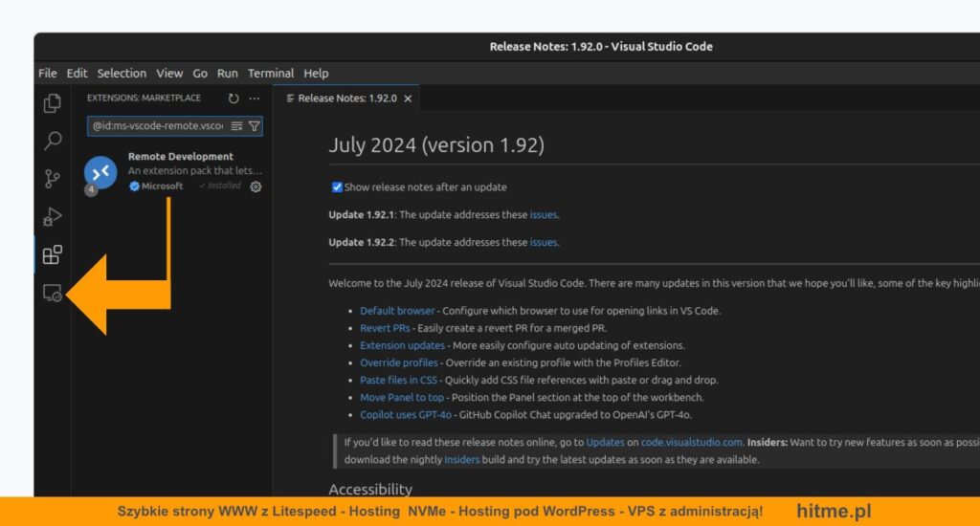The image size is (980, 526).
Task: Open the Run menu
Action: [228, 73]
